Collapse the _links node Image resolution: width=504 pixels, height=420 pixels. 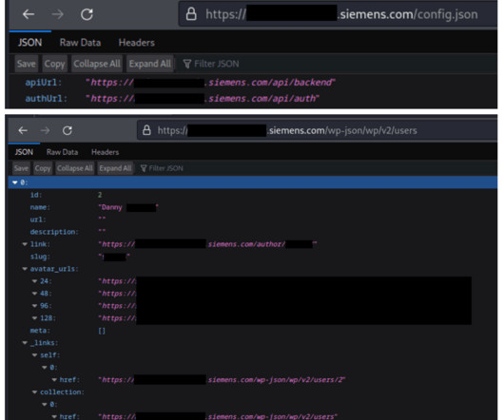[25, 343]
